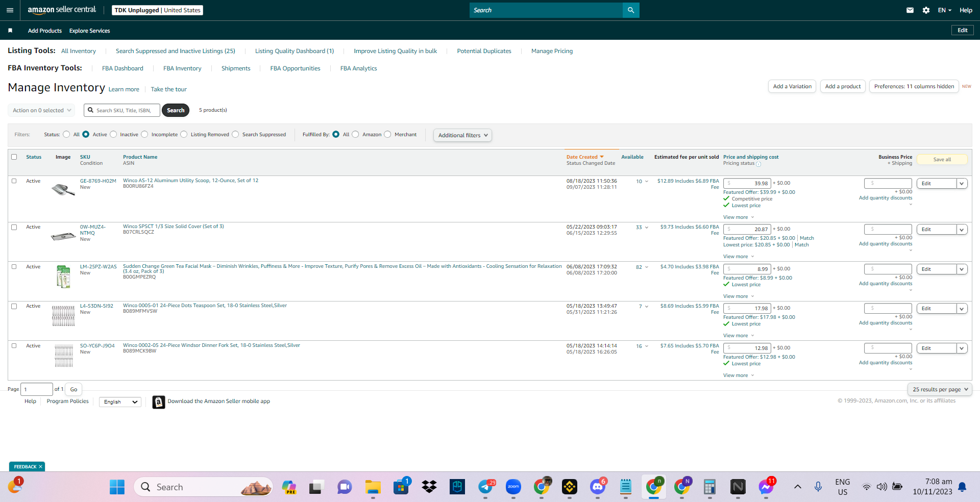
Task: Open the Shipments tab
Action: 236,68
